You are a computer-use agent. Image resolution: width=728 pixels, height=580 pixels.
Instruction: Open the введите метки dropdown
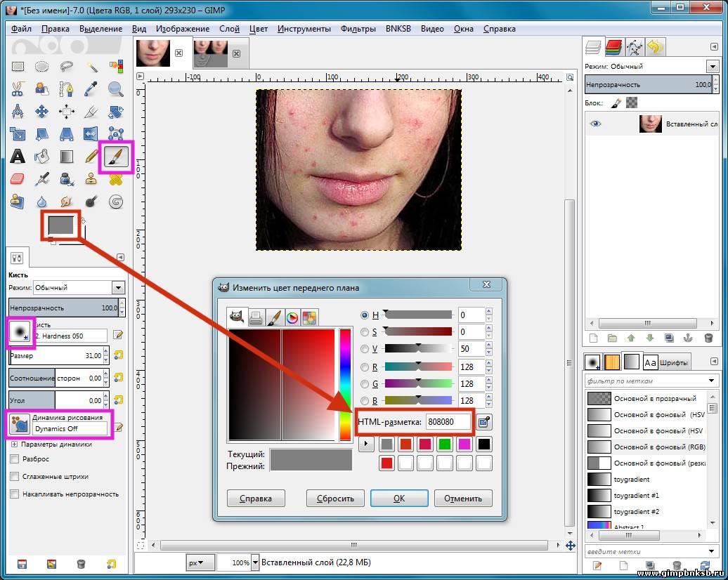click(711, 551)
